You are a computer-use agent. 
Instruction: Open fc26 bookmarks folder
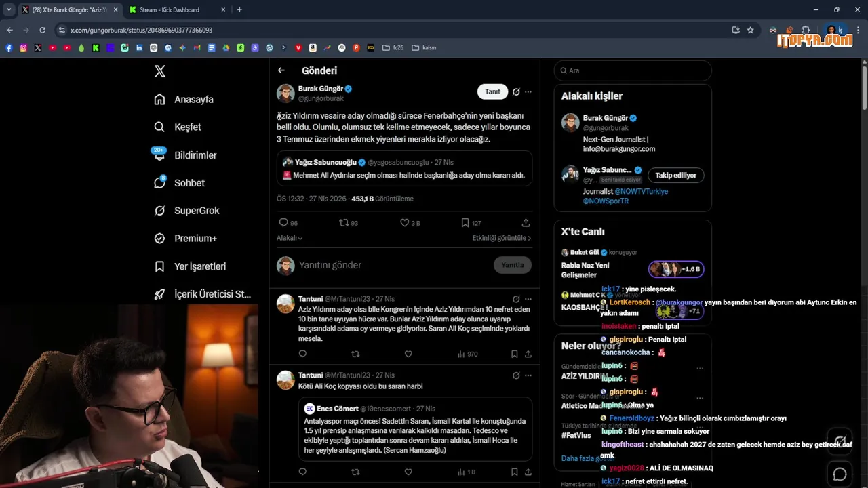[x=393, y=47]
